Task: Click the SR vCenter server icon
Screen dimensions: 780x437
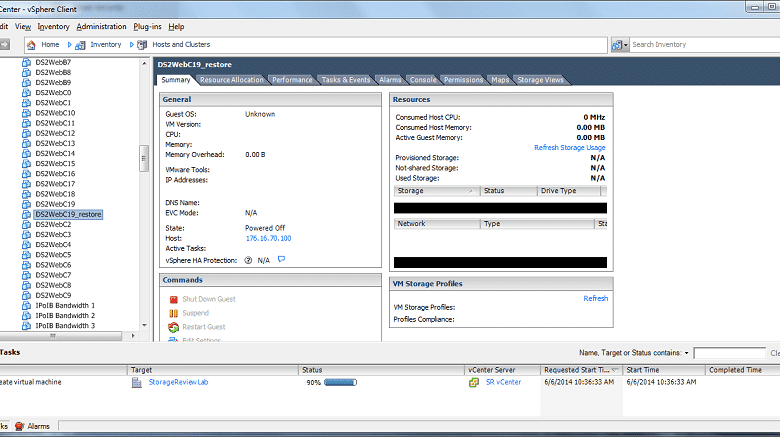Action: tap(474, 382)
